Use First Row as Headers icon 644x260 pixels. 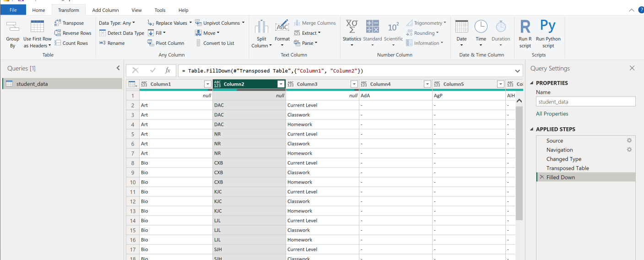[x=37, y=27]
